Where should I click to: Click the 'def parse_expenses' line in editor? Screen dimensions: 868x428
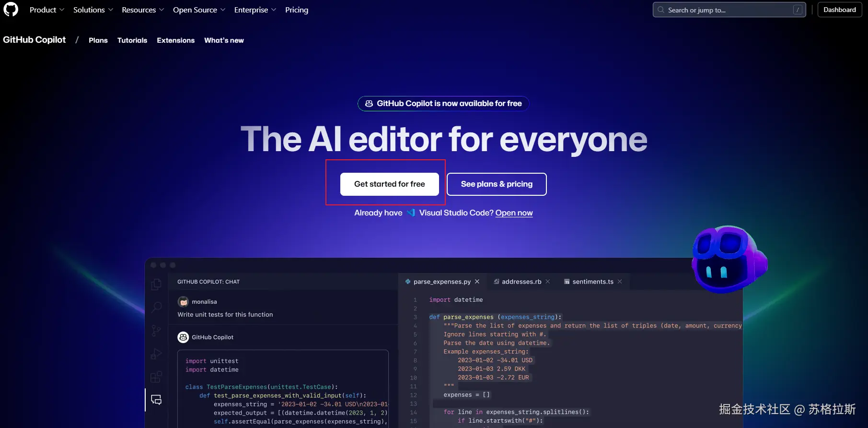(495, 317)
